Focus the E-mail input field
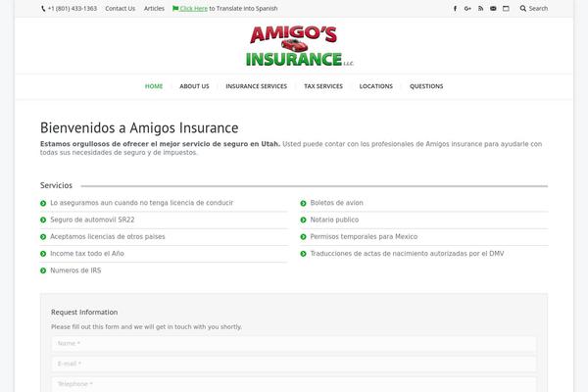This screenshot has width=588, height=392. 294,364
